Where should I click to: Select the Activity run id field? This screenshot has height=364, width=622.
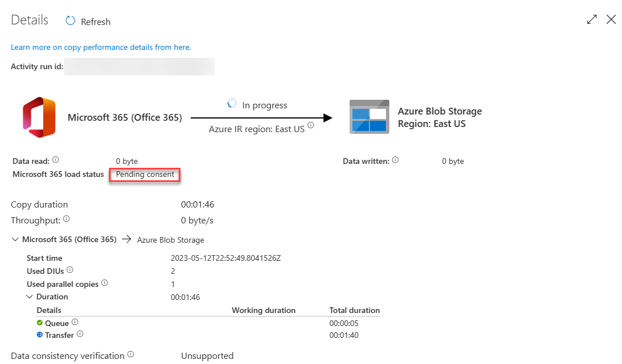coord(139,66)
